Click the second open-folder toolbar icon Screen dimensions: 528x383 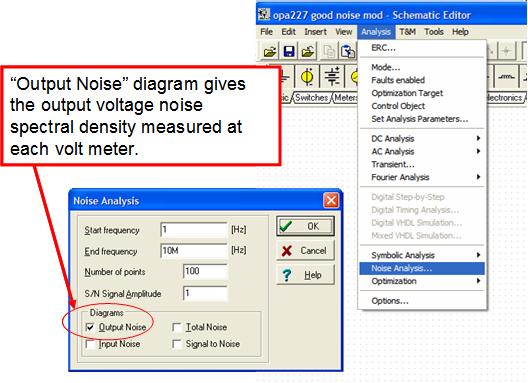pyautogui.click(x=308, y=52)
